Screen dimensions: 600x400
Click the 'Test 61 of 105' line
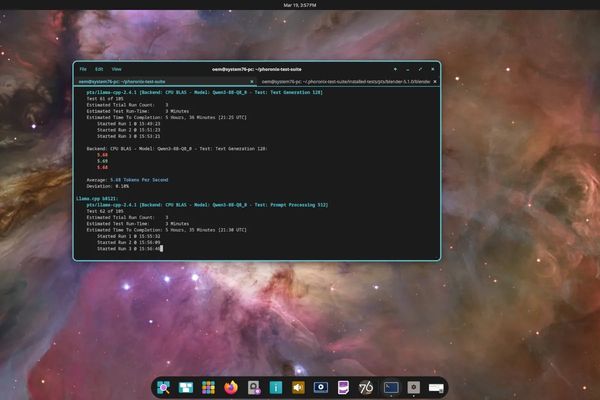click(105, 98)
